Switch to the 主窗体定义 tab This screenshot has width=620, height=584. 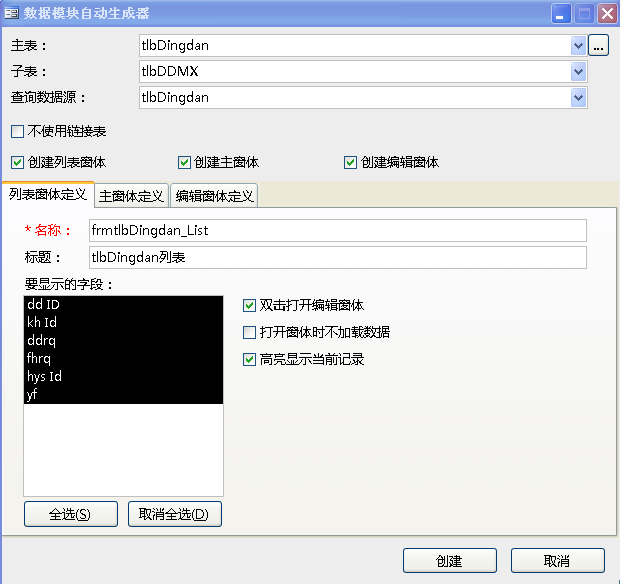pos(131,196)
